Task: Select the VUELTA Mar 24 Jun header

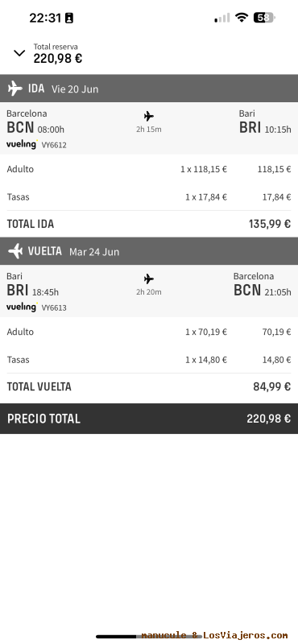Action: coord(149,251)
